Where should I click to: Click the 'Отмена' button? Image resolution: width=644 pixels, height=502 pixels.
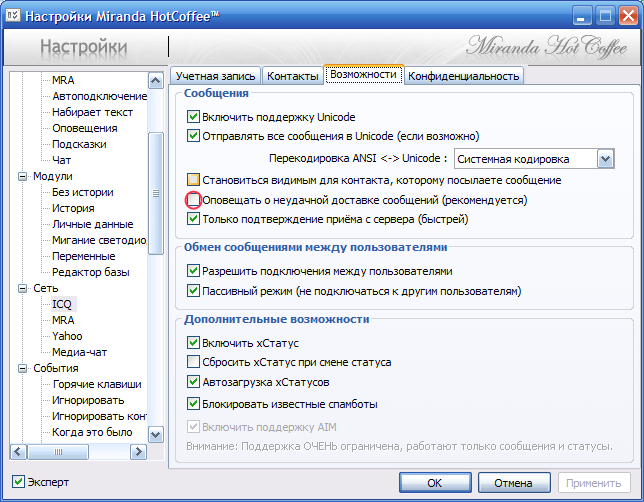[513, 481]
